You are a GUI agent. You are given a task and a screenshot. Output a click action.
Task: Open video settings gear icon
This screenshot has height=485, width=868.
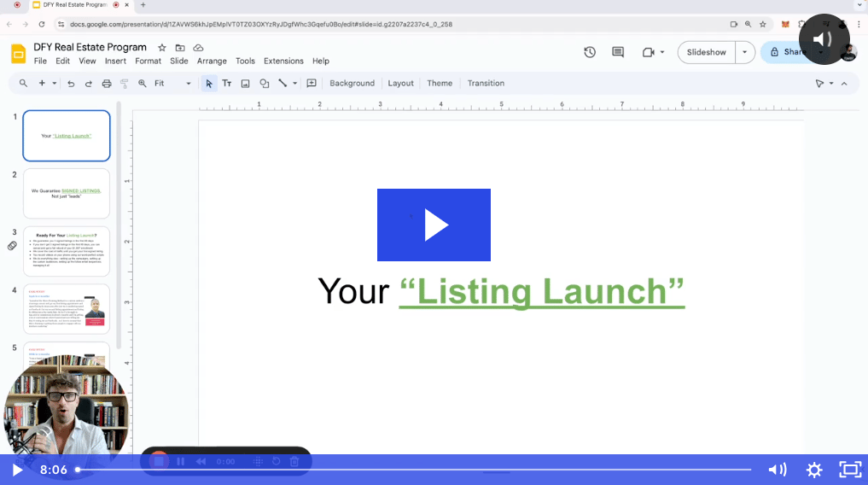pyautogui.click(x=813, y=470)
